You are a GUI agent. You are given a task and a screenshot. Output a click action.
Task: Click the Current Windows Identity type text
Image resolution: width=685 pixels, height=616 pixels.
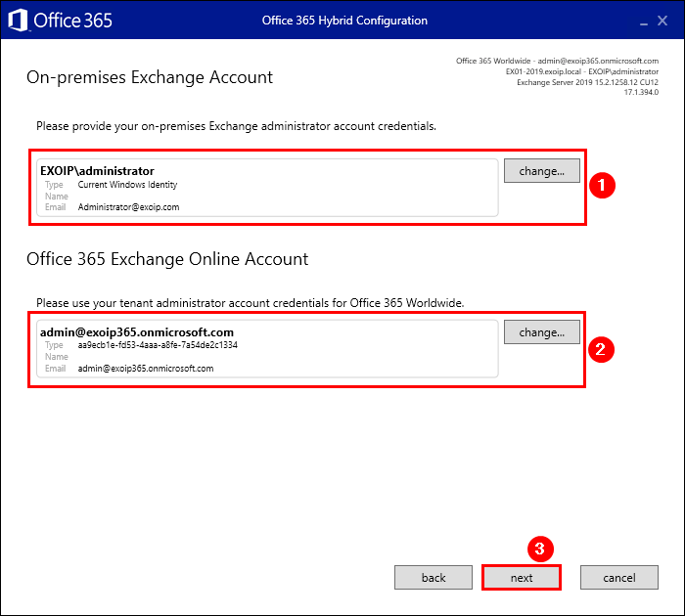127,185
